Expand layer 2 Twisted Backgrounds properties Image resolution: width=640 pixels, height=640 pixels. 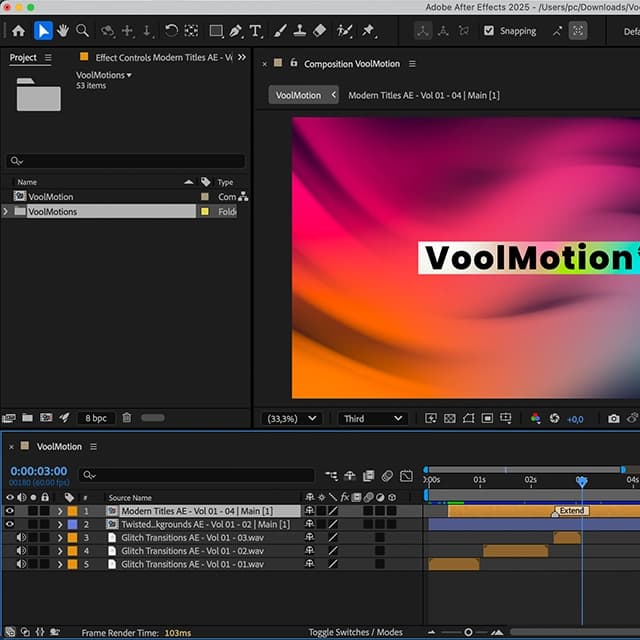tap(60, 524)
